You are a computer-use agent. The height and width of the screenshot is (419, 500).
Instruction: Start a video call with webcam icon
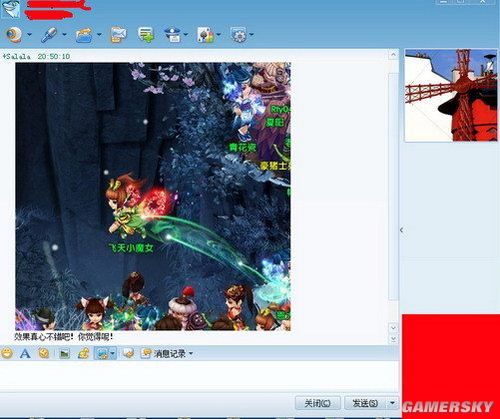pyautogui.click(x=14, y=35)
